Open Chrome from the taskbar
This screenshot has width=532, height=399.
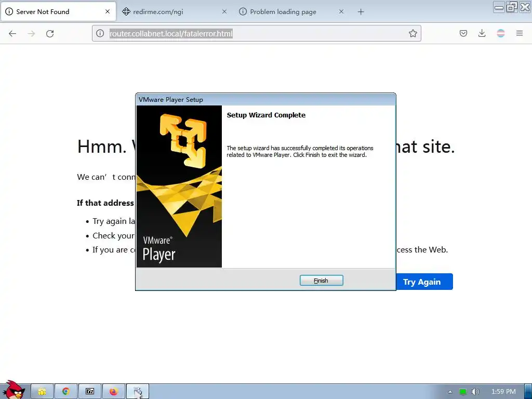pos(66,392)
